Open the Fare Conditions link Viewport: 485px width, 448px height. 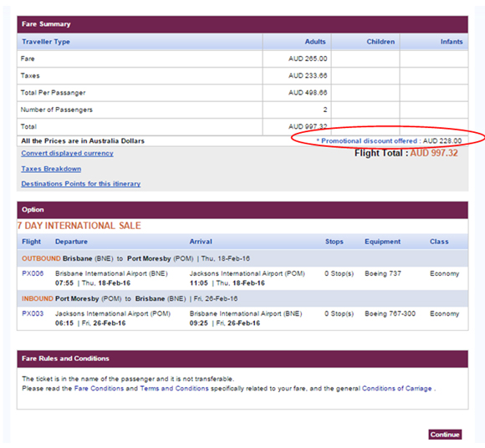(x=99, y=389)
